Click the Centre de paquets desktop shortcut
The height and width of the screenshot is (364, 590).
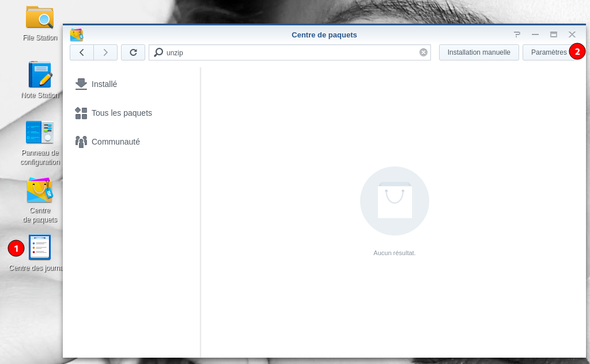tap(40, 191)
